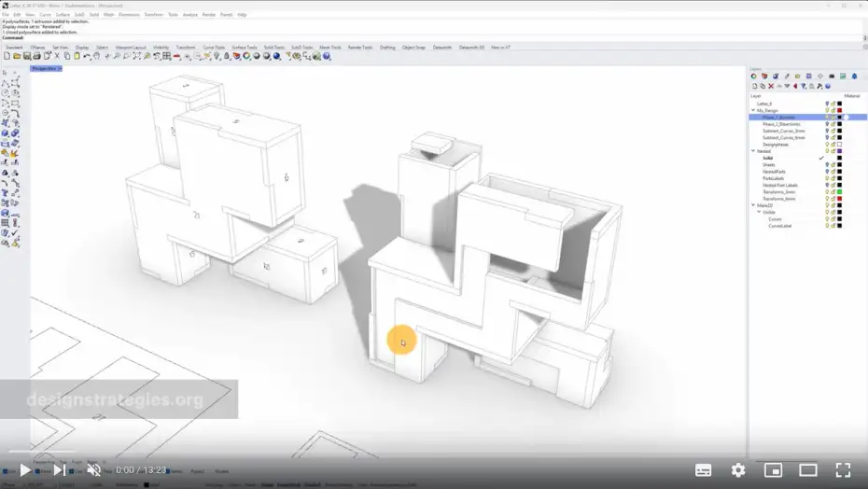Click the padlock Lock objects icon

pyautogui.click(x=227, y=56)
